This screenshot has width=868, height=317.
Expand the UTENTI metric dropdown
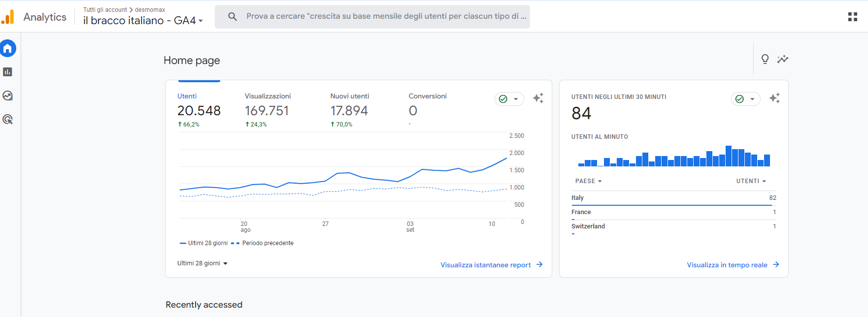click(x=751, y=181)
